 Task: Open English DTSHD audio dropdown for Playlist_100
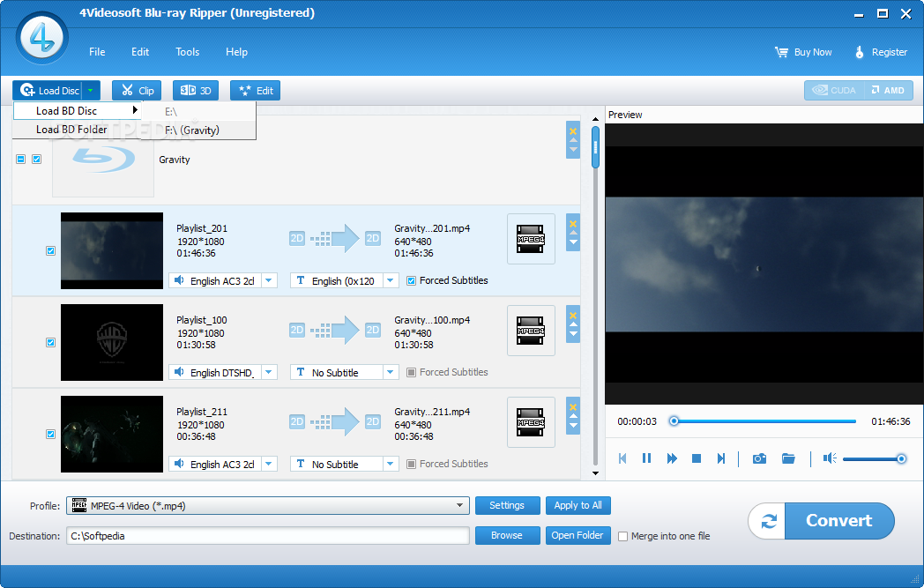(269, 372)
